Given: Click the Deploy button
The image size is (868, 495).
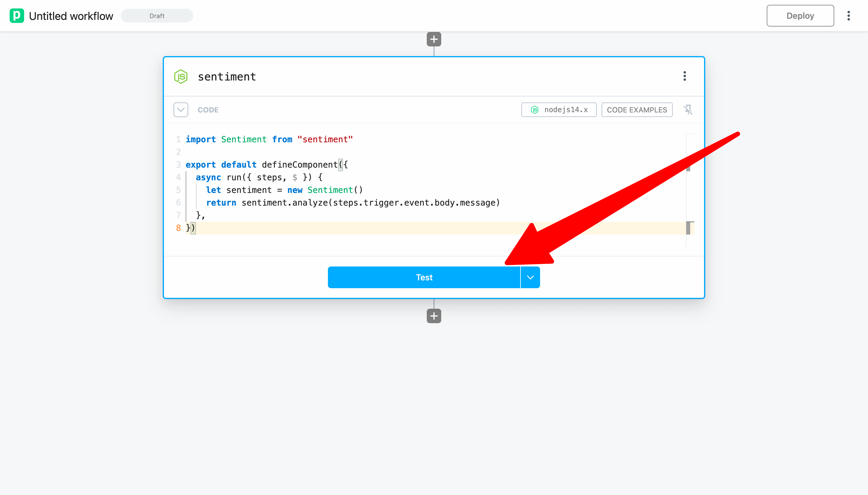Looking at the screenshot, I should pyautogui.click(x=800, y=16).
